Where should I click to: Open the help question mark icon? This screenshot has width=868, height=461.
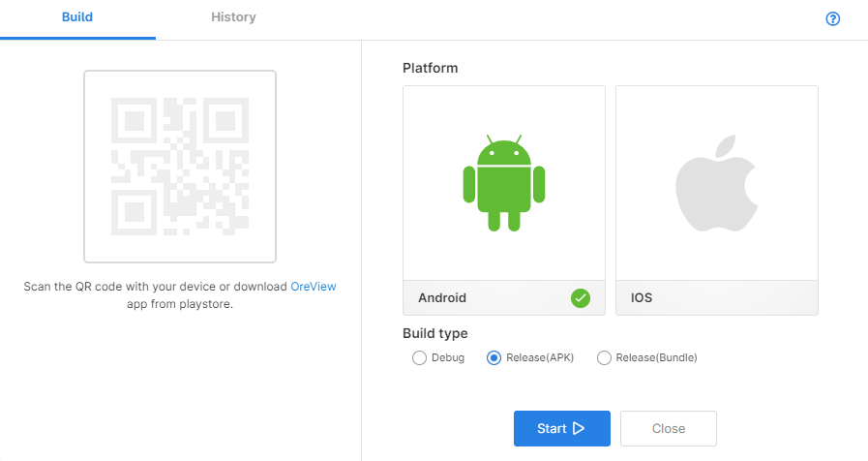(x=832, y=18)
